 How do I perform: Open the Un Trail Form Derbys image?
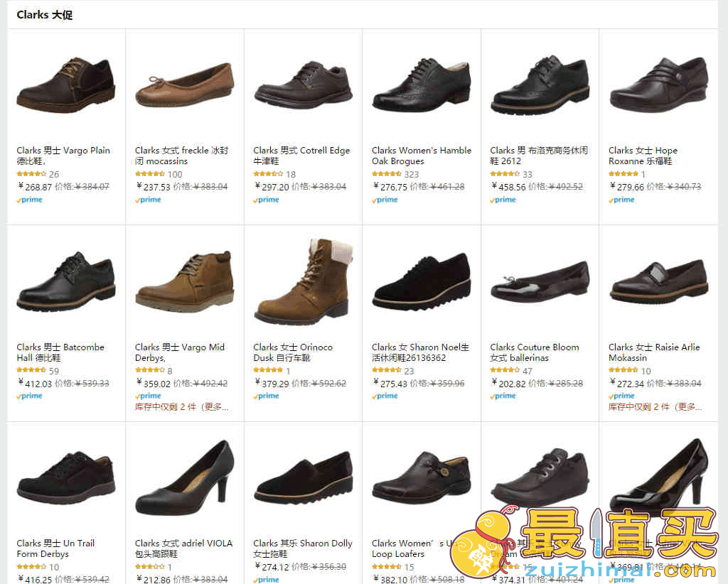tap(66, 477)
